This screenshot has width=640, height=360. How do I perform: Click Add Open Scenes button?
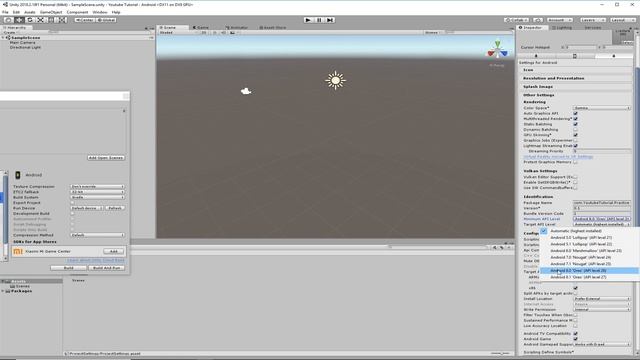coord(106,158)
